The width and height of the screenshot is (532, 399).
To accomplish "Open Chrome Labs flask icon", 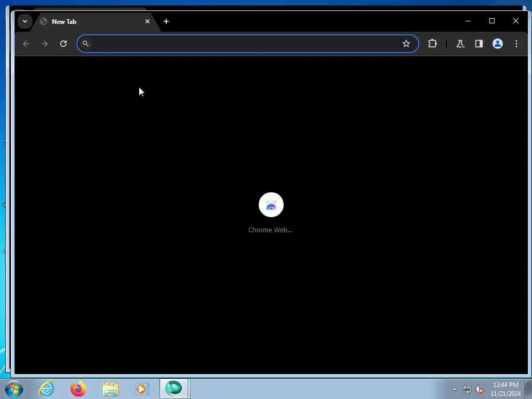I will click(460, 44).
